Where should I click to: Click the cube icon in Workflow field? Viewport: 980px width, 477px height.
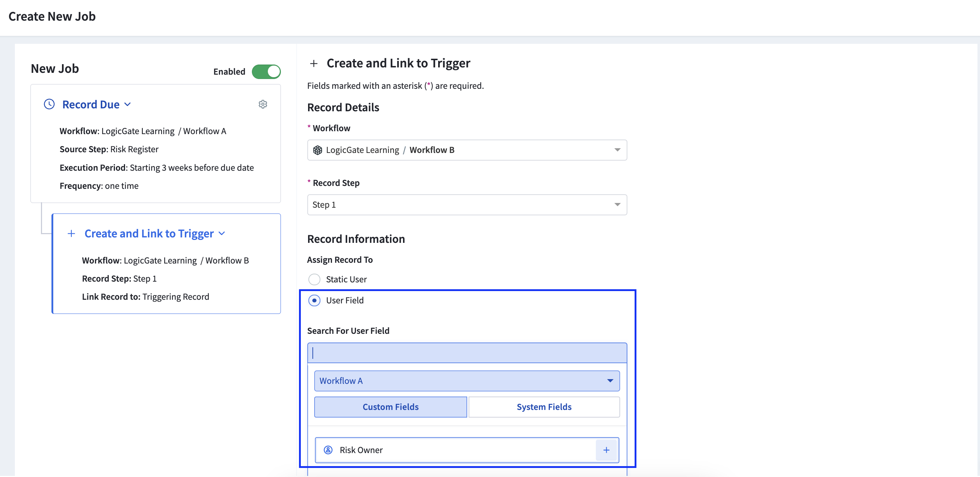tap(317, 150)
